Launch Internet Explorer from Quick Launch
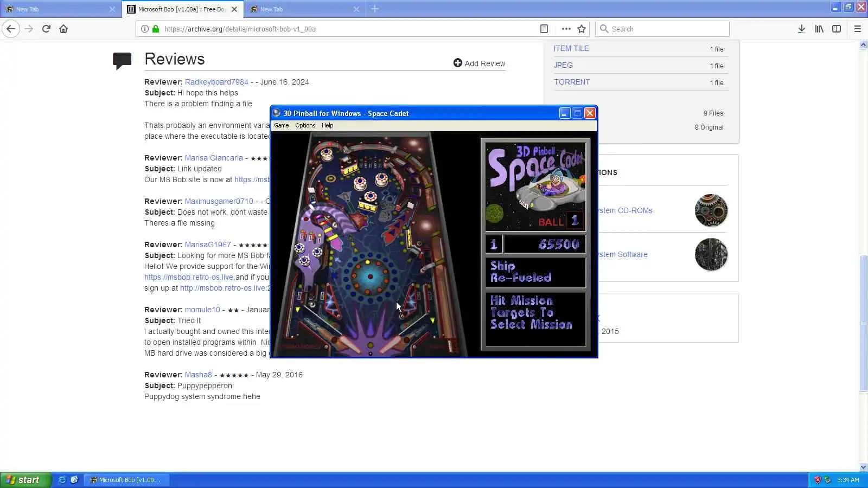The width and height of the screenshot is (868, 488). tap(62, 480)
